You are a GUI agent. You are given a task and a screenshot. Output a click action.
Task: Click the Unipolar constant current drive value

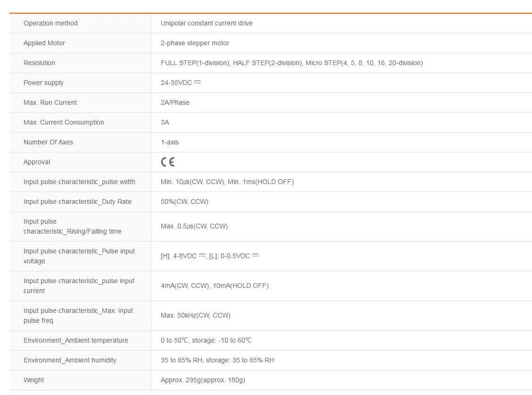pos(207,23)
